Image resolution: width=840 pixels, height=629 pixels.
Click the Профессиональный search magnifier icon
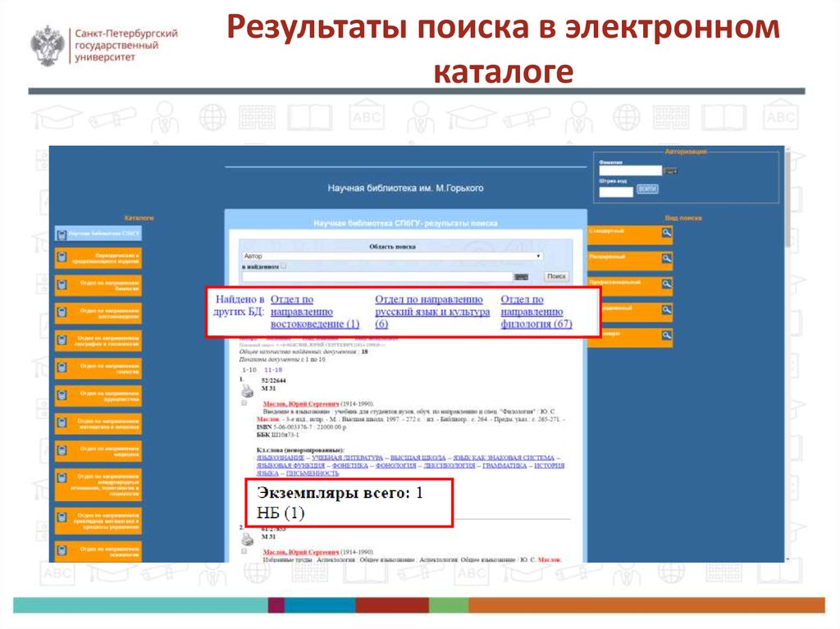click(666, 284)
